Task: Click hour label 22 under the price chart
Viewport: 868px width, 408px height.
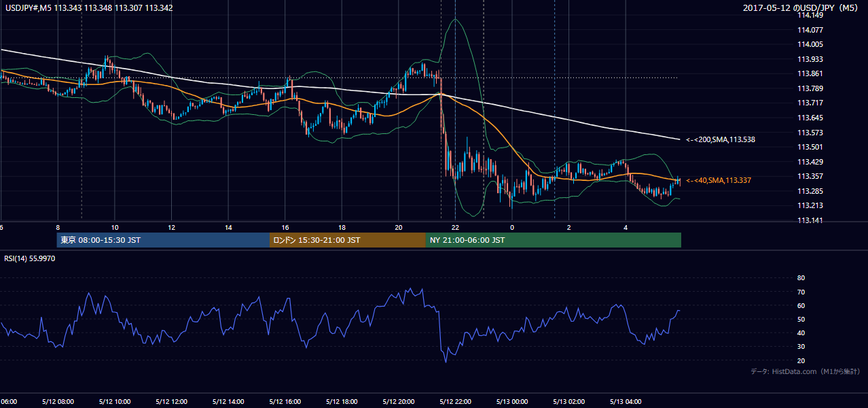Action: [x=456, y=227]
